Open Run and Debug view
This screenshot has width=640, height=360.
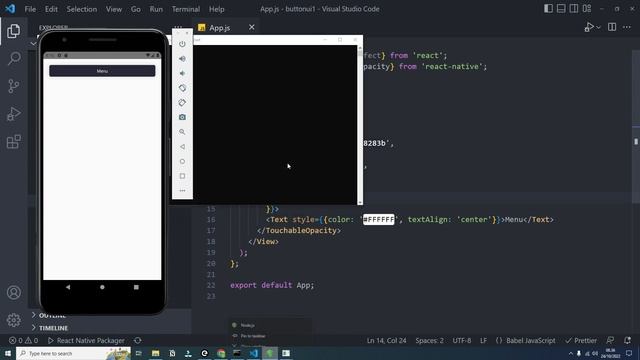13,114
